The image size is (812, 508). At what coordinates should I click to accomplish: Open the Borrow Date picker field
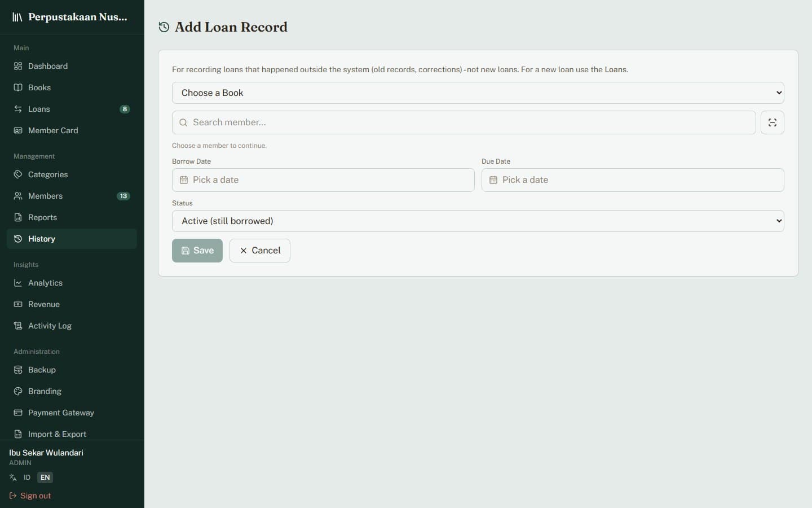[x=323, y=180]
